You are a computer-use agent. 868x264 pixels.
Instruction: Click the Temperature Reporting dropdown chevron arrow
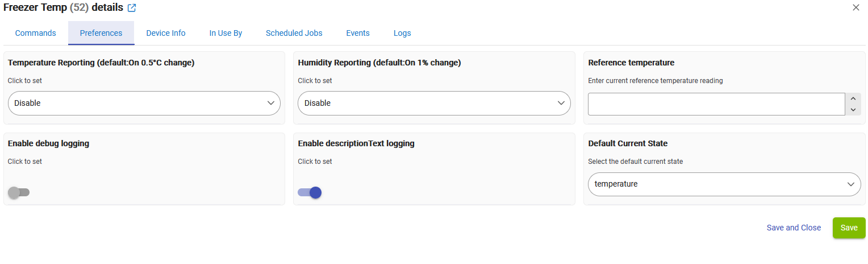[x=271, y=103]
